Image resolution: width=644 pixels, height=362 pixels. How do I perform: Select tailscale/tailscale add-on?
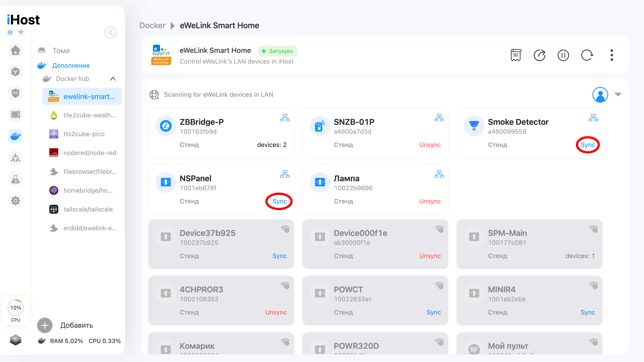[82, 209]
